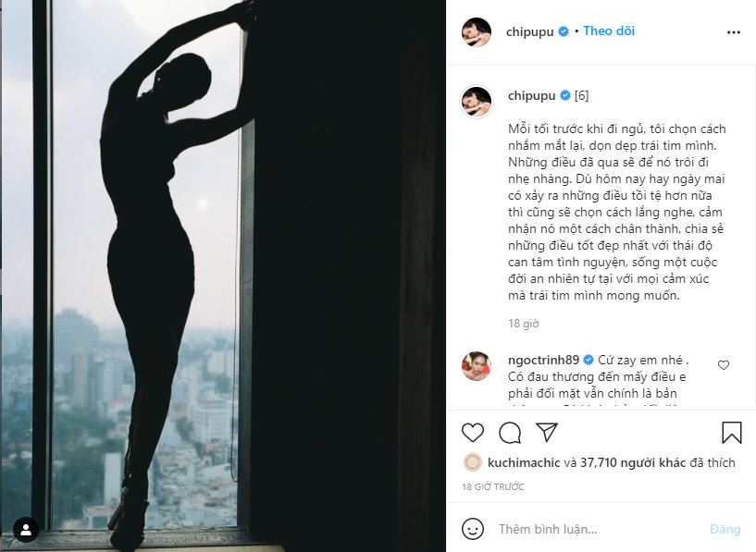This screenshot has width=756, height=552.
Task: View the 37,710 người khác likes list
Action: click(633, 463)
